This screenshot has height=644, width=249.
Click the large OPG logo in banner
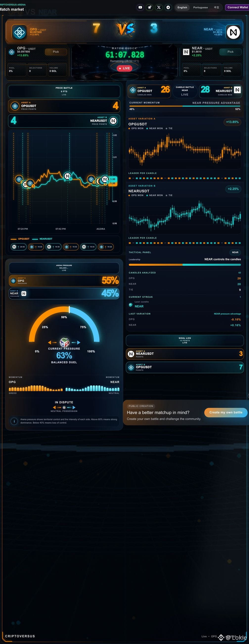pyautogui.click(x=19, y=32)
